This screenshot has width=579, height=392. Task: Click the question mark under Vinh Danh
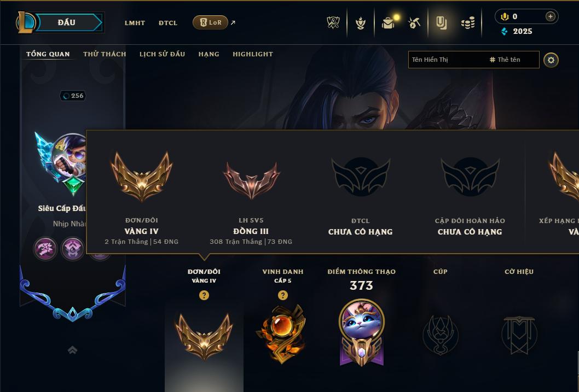[283, 295]
